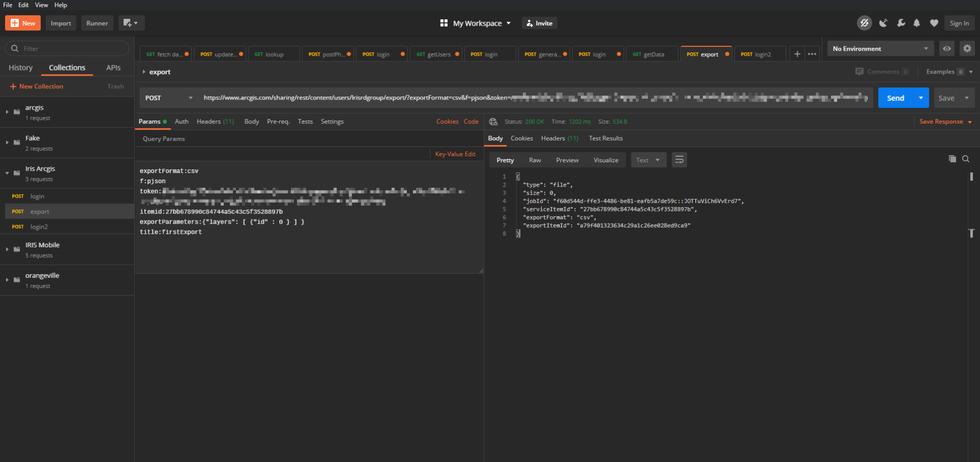Toggle line wrap in the response body
Viewport: 980px width, 462px height.
pos(679,160)
